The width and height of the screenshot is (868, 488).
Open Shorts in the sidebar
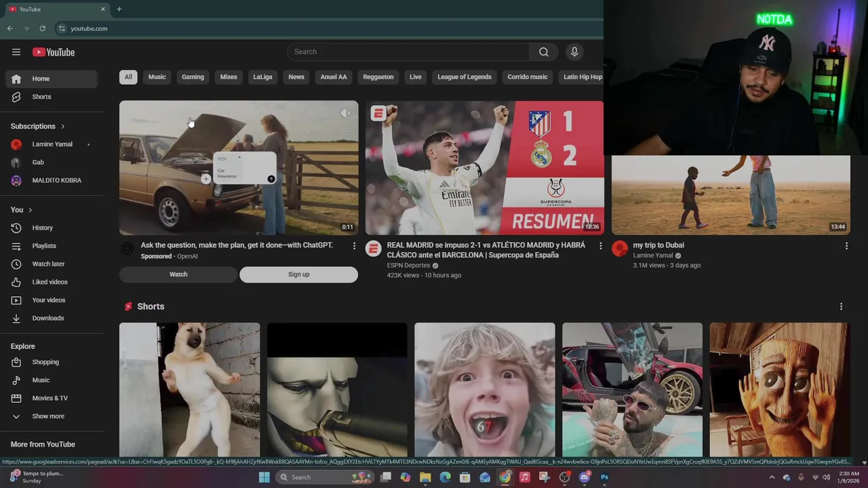click(x=52, y=97)
